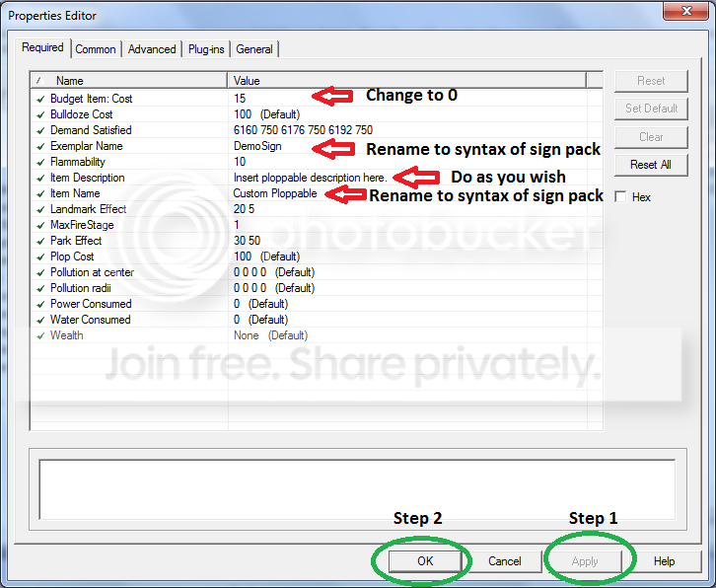
Task: Select the Required tab
Action: pos(43,47)
